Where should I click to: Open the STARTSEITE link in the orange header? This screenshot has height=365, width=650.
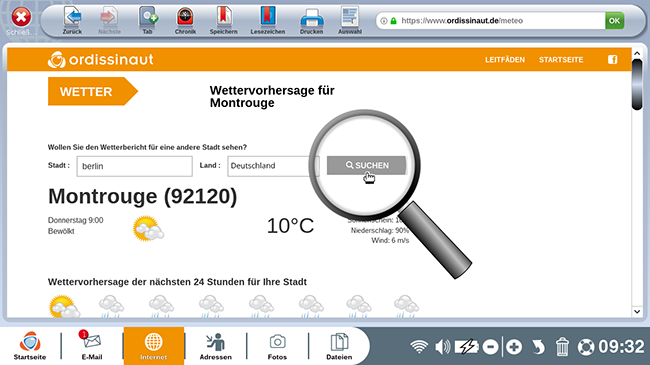pos(561,60)
